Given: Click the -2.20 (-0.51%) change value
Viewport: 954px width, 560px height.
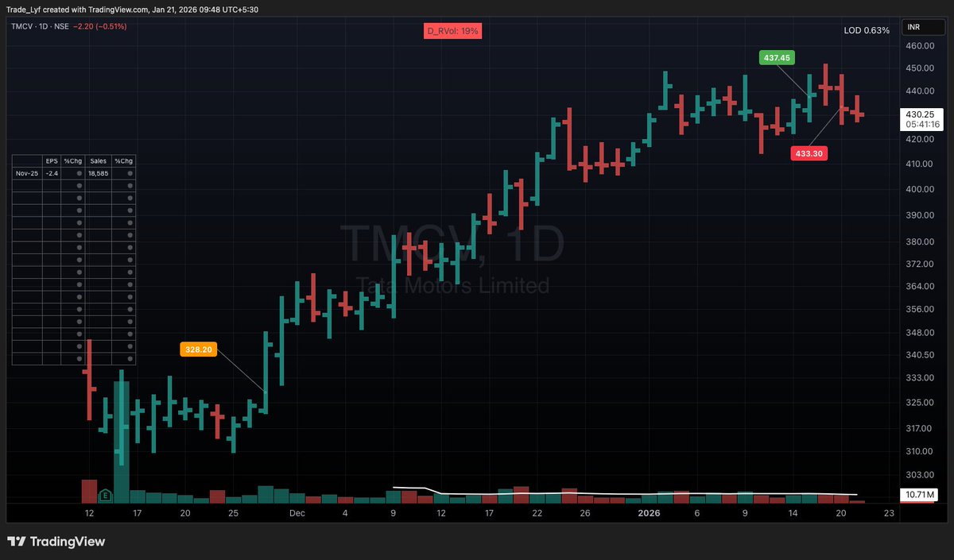Looking at the screenshot, I should [99, 26].
